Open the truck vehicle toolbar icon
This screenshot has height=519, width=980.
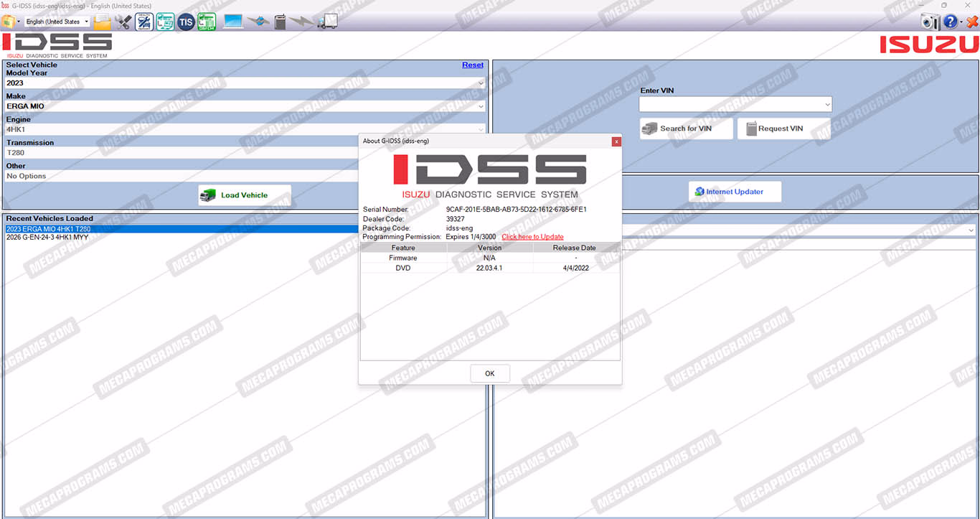(327, 22)
